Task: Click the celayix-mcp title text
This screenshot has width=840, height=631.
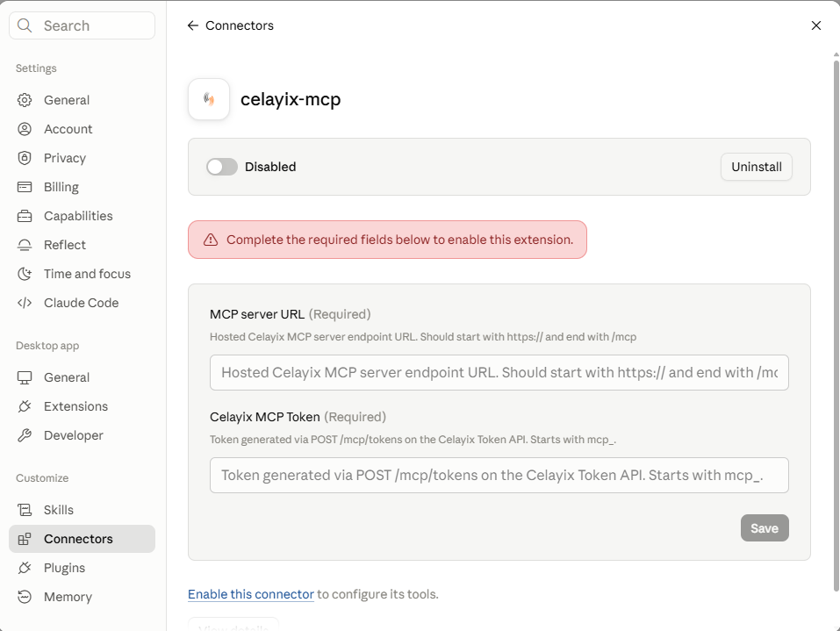Action: coord(291,99)
